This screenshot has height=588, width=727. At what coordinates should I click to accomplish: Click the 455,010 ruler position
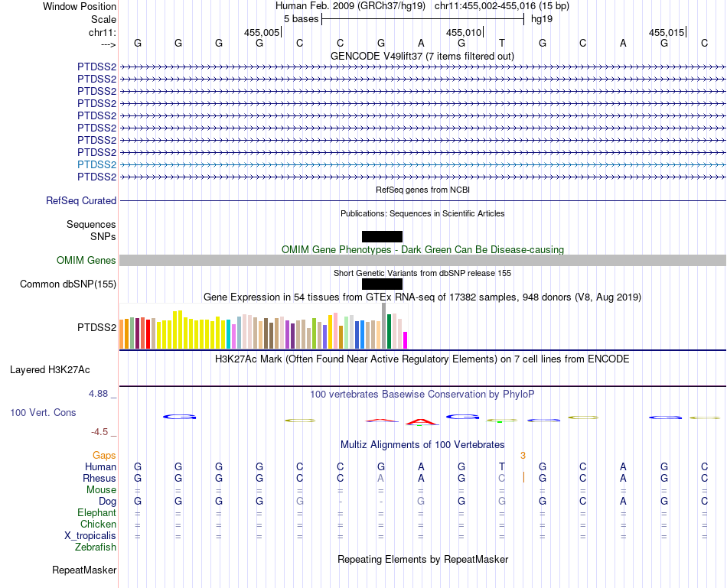coord(464,32)
